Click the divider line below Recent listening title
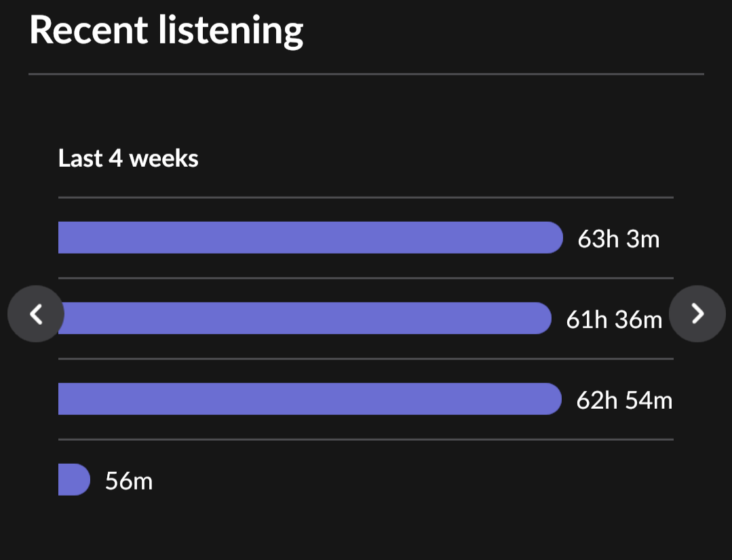732x560 pixels. tap(366, 74)
